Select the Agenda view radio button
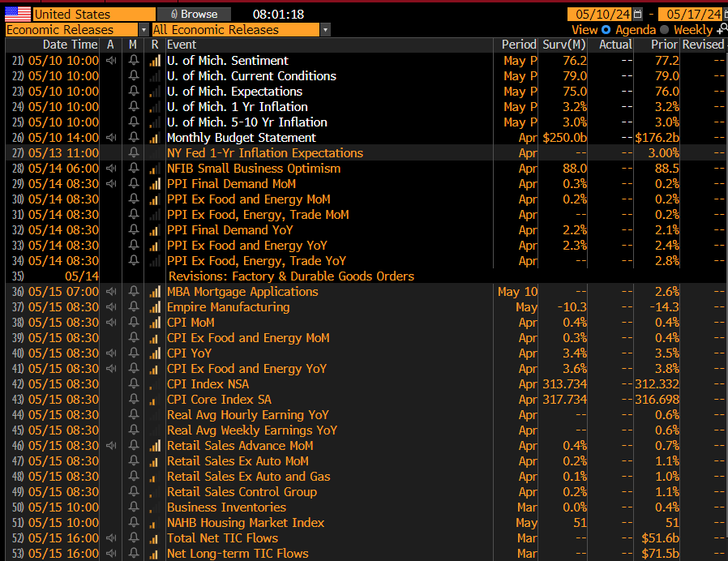 [606, 30]
